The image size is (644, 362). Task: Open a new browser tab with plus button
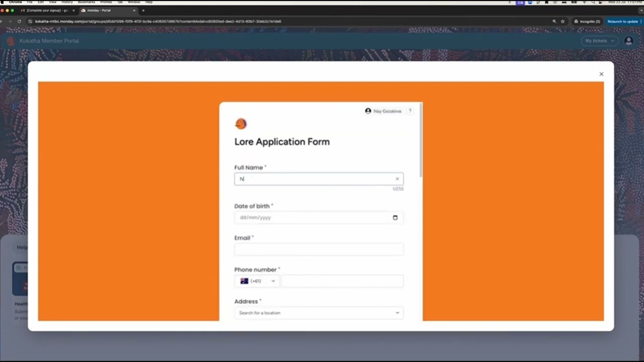click(x=143, y=10)
